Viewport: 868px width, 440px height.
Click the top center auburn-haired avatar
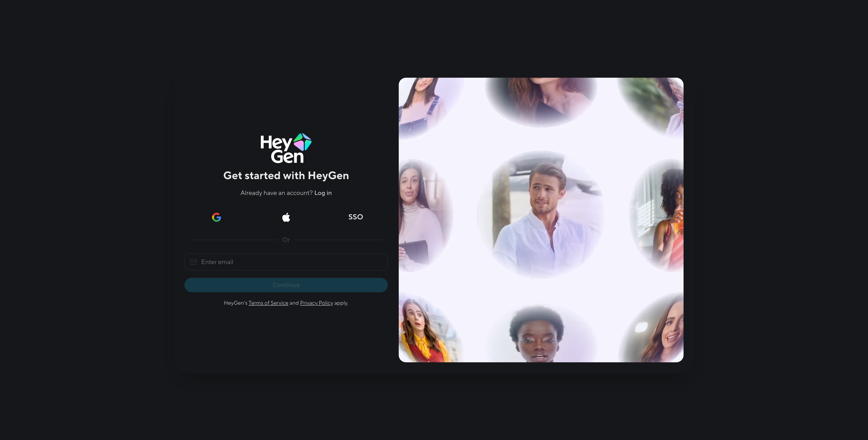[541, 99]
